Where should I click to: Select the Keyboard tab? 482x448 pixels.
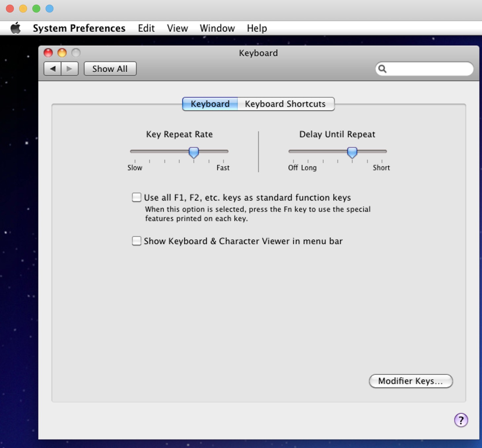coord(210,104)
